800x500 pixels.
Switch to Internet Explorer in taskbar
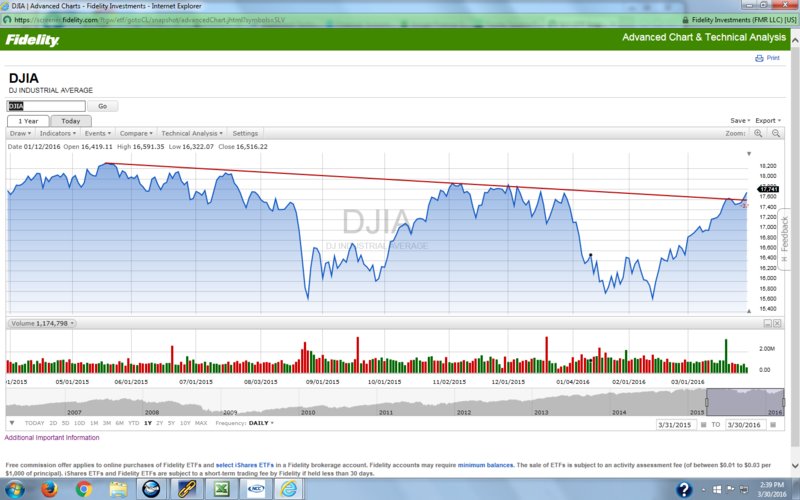(x=289, y=489)
